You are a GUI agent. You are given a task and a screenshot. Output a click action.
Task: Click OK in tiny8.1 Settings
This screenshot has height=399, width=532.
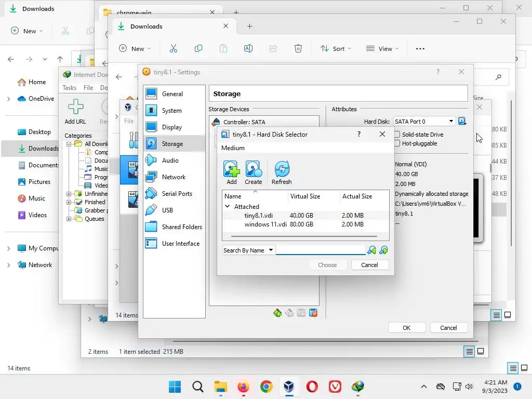tap(406, 328)
